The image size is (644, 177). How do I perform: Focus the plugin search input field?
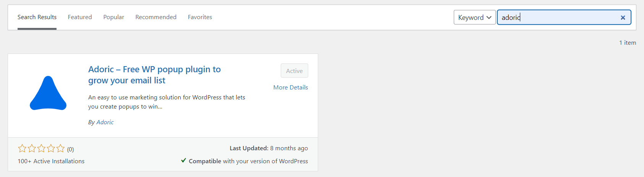(x=558, y=18)
